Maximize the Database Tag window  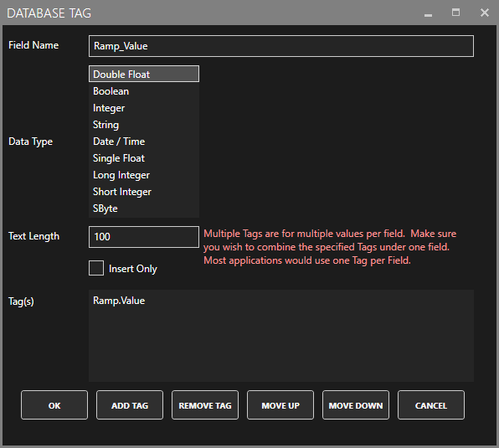[x=455, y=13]
